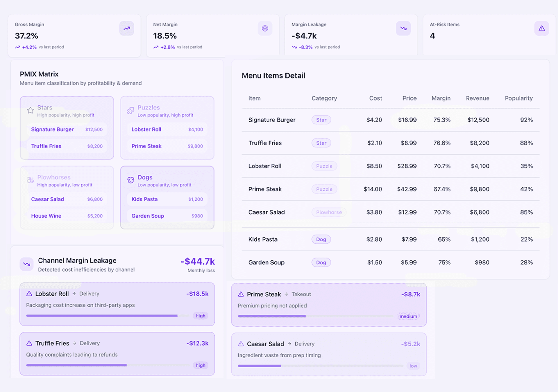The image size is (558, 392).
Task: Click the dog icon in the Dogs quadrant
Action: [x=130, y=180]
